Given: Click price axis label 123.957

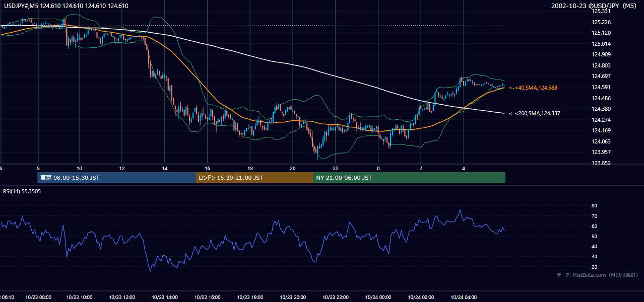Looking at the screenshot, I should pyautogui.click(x=601, y=152).
